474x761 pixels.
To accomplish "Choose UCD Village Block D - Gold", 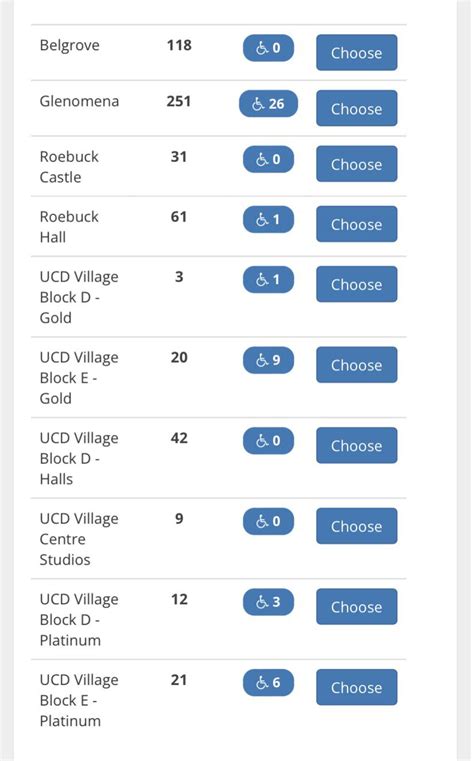I will pyautogui.click(x=357, y=284).
